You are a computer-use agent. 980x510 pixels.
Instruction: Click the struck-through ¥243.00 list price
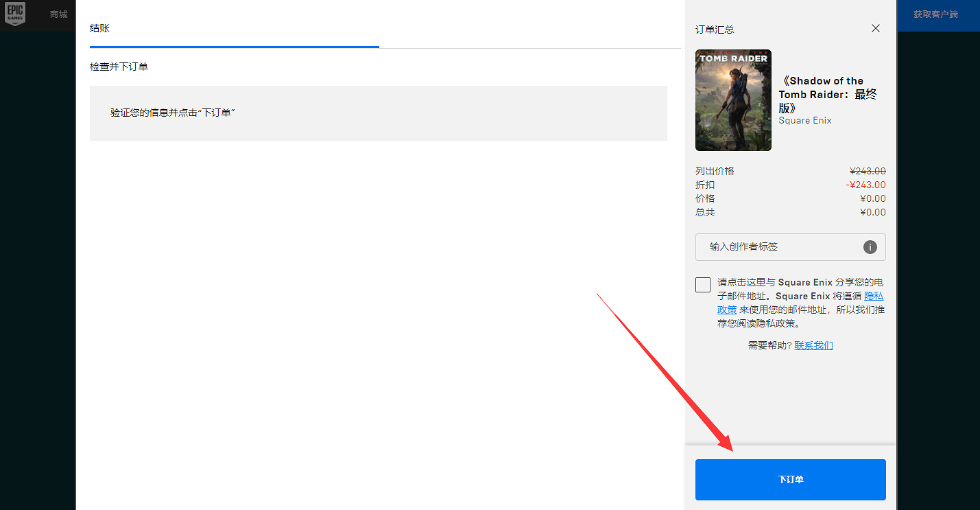tap(868, 171)
